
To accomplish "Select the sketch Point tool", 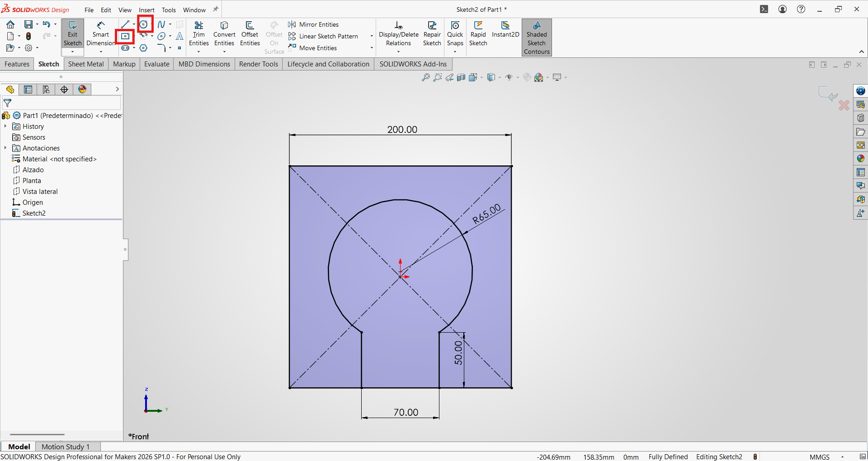I will 179,48.
